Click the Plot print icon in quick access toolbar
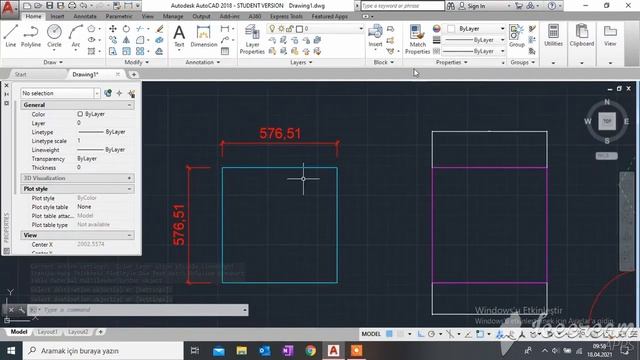This screenshot has height=360, width=640. coord(72,6)
